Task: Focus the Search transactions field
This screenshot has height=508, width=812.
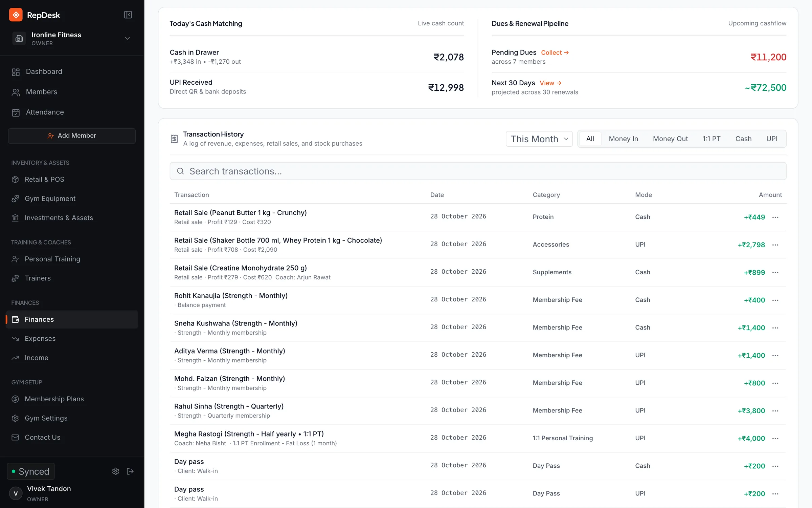Action: (x=478, y=171)
